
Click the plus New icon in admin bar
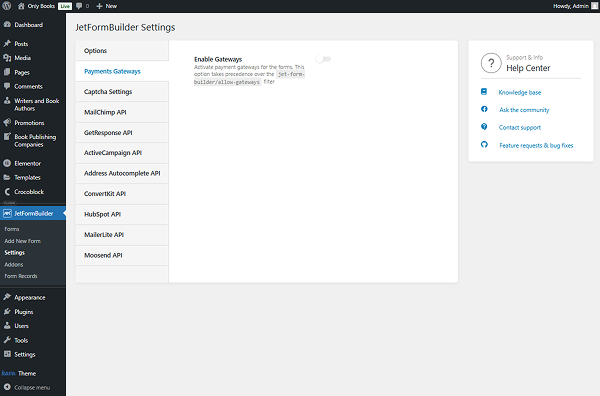click(99, 6)
